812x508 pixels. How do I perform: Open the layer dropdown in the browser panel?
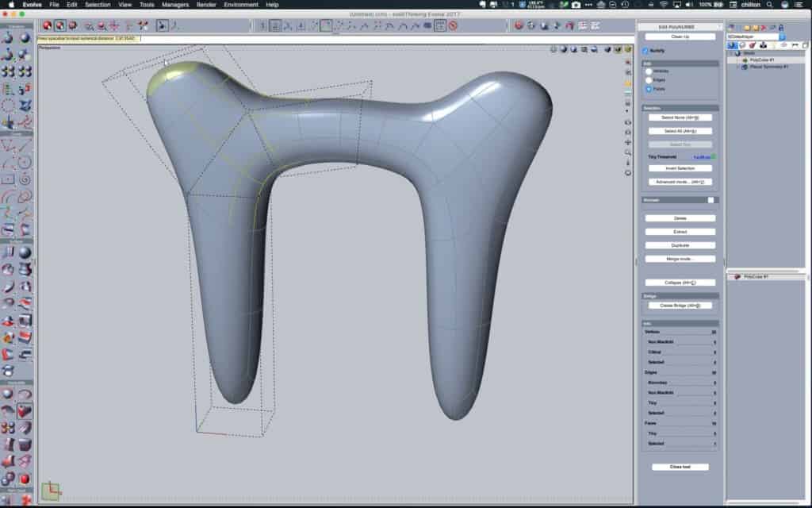tap(756, 37)
